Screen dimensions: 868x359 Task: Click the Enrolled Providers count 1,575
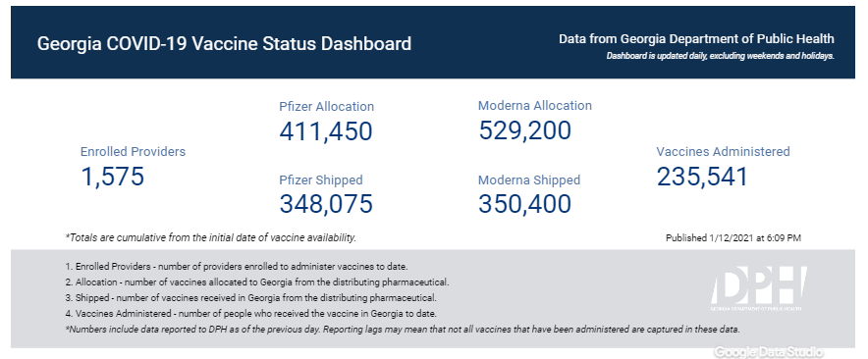coord(112,177)
